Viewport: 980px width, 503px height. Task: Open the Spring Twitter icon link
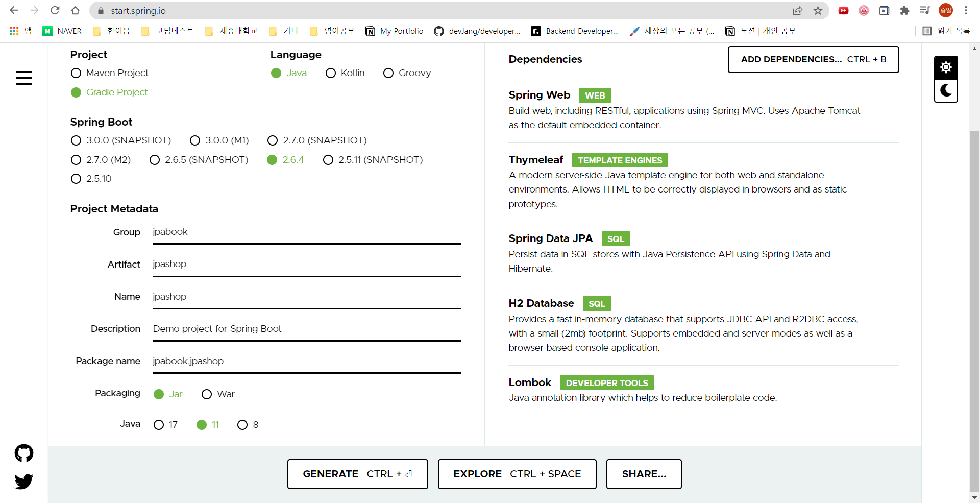[x=24, y=481]
